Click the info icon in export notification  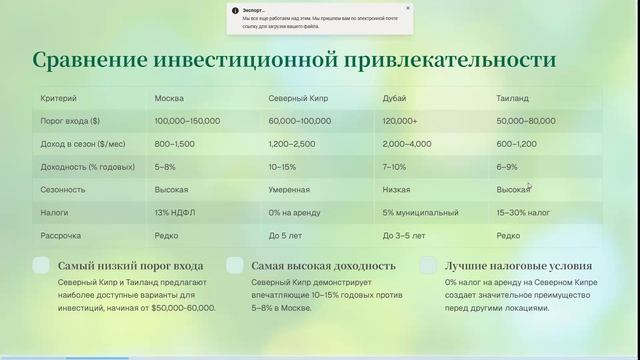235,11
